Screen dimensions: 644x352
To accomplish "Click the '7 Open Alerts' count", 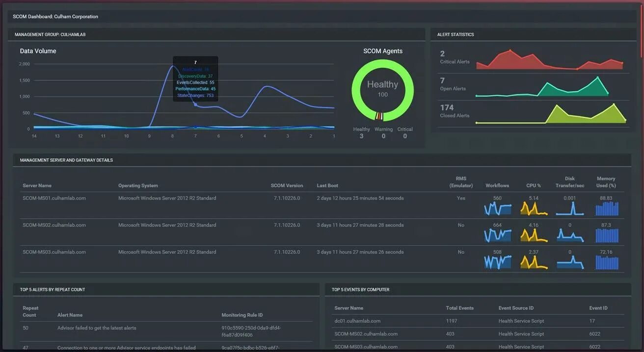I will pos(442,80).
